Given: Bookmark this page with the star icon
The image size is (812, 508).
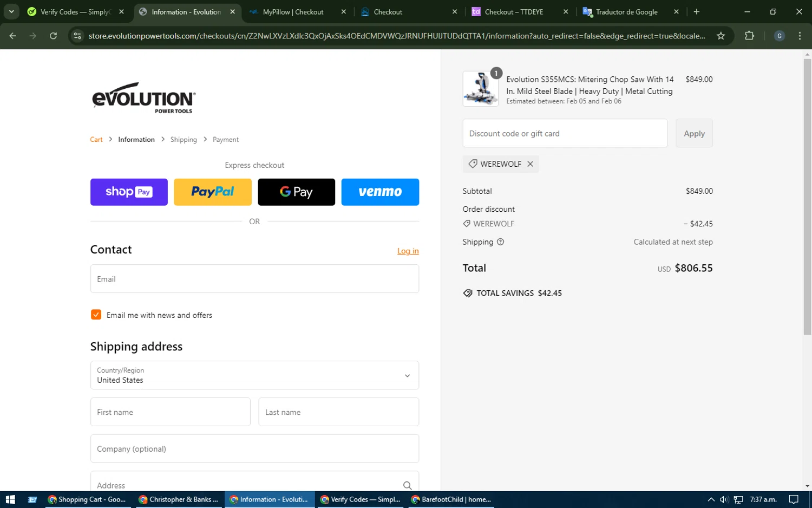Looking at the screenshot, I should pyautogui.click(x=721, y=36).
